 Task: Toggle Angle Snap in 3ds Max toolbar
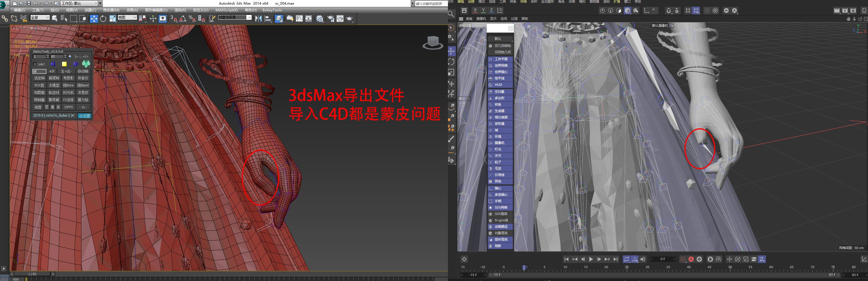[x=183, y=19]
